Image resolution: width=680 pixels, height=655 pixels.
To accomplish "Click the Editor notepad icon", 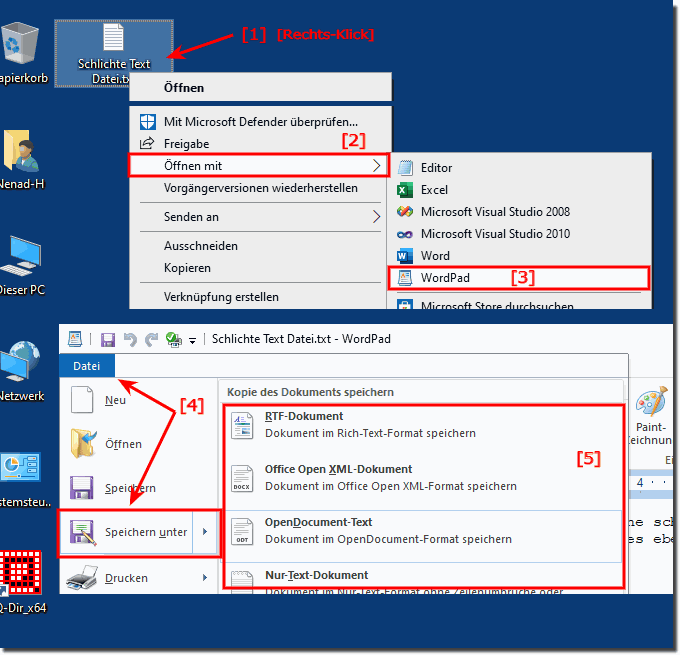I will coord(405,167).
